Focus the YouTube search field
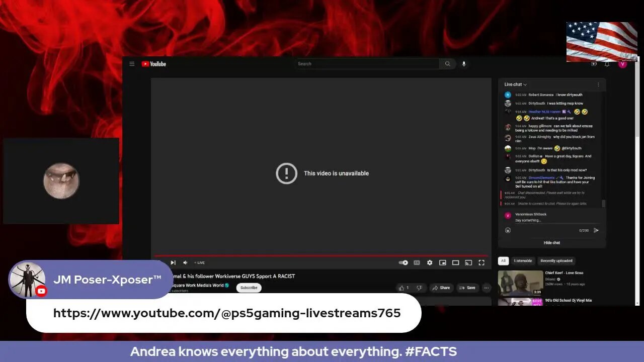 (367, 64)
